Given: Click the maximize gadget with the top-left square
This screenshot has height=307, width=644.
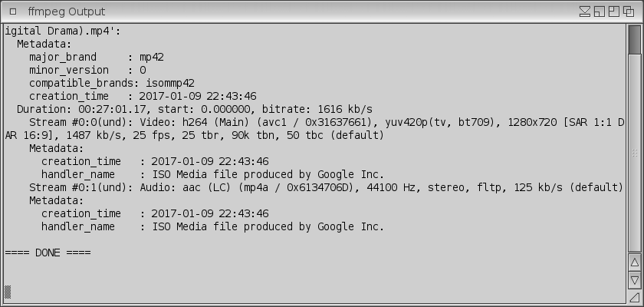Looking at the screenshot, I should point(613,12).
